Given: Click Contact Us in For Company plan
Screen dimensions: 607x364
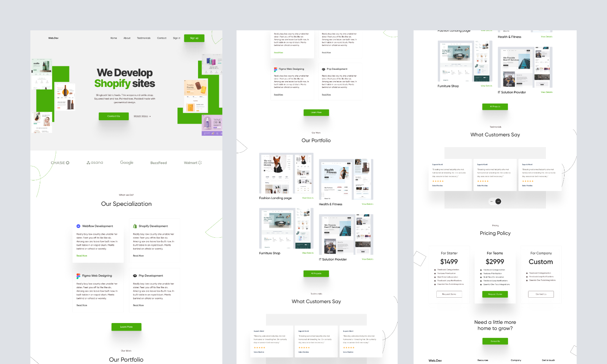Looking at the screenshot, I should pyautogui.click(x=541, y=294).
